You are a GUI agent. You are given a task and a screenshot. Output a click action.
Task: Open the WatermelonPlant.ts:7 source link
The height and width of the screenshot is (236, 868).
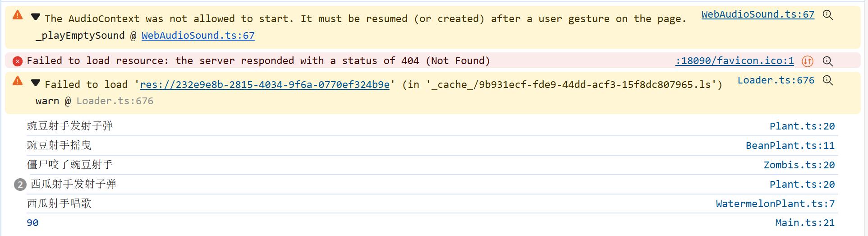775,204
